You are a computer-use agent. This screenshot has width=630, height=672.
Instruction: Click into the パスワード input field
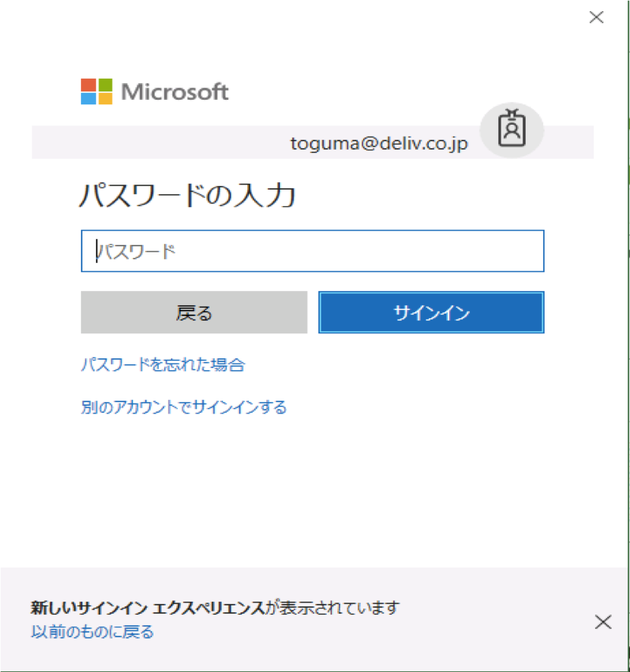[x=312, y=251]
